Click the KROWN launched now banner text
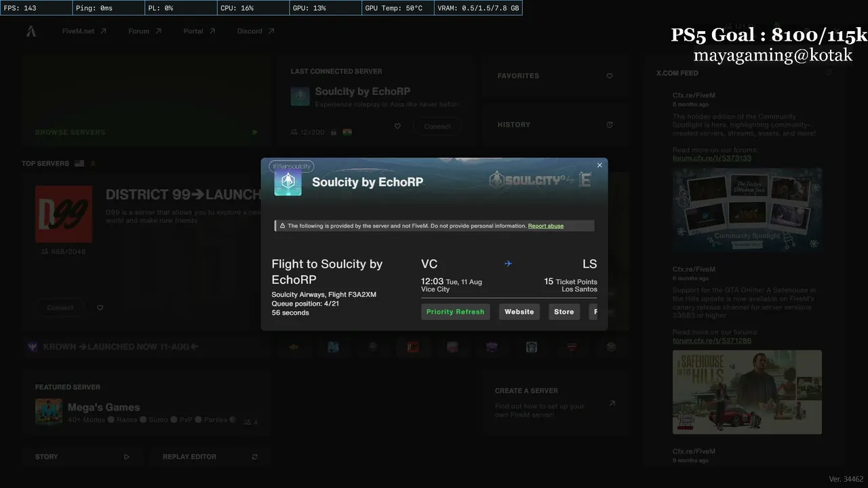868x488 pixels. [x=121, y=347]
